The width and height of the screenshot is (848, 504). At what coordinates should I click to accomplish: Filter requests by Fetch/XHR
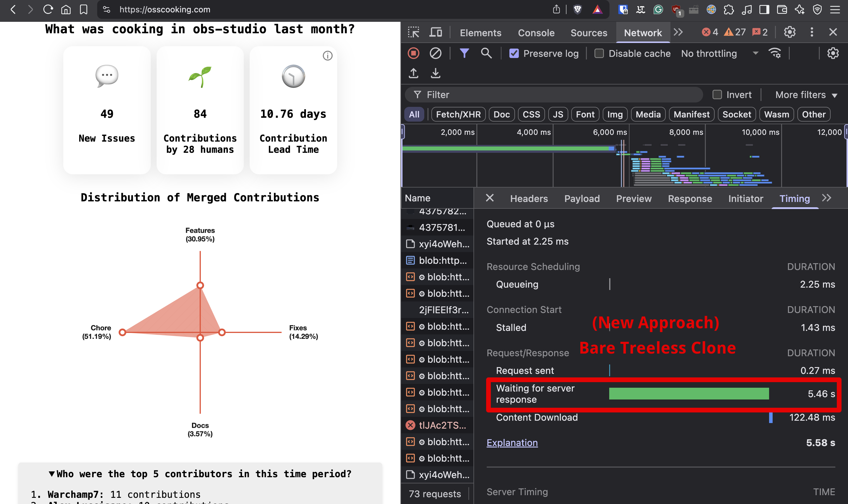[458, 115]
